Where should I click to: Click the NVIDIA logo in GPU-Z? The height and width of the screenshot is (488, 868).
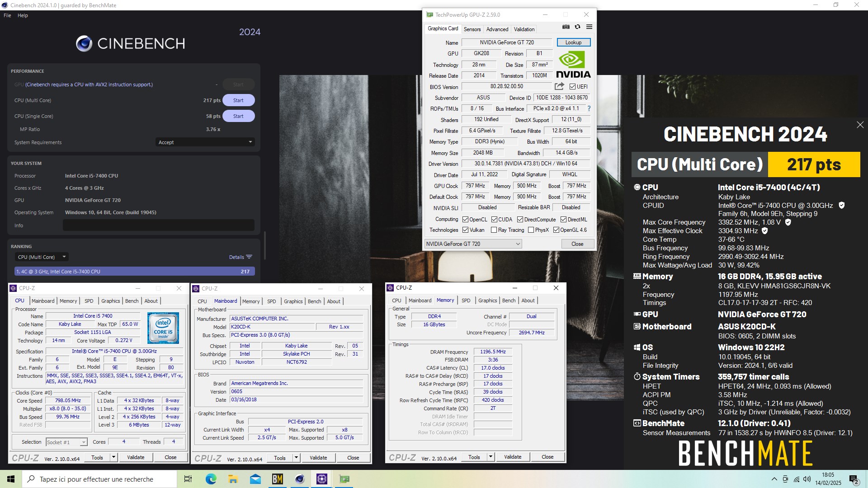point(573,64)
